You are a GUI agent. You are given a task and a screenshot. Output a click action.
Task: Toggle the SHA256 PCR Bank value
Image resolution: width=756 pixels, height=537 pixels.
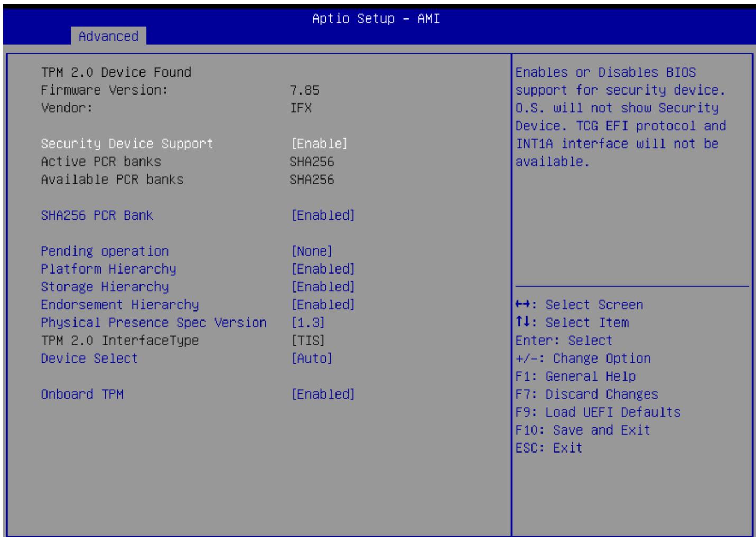point(323,215)
